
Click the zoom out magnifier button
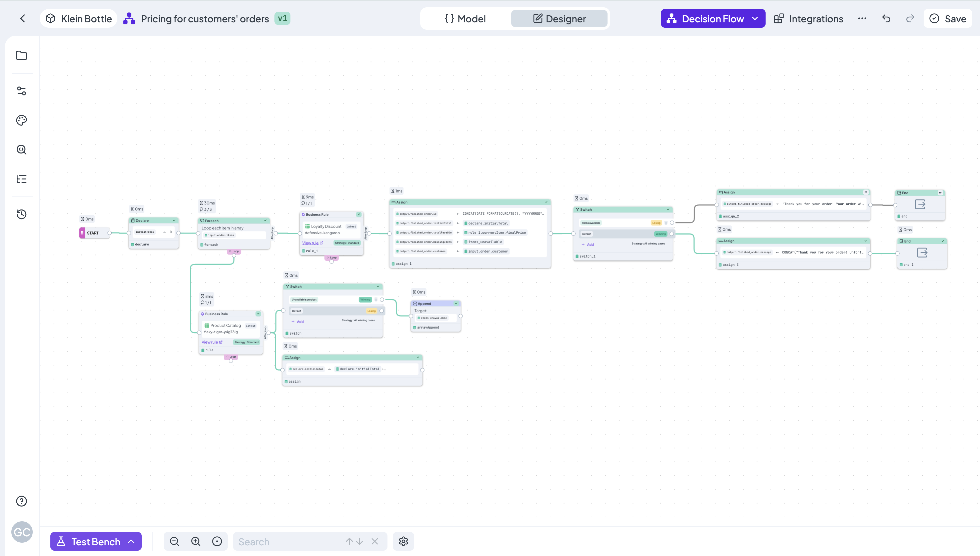click(174, 541)
